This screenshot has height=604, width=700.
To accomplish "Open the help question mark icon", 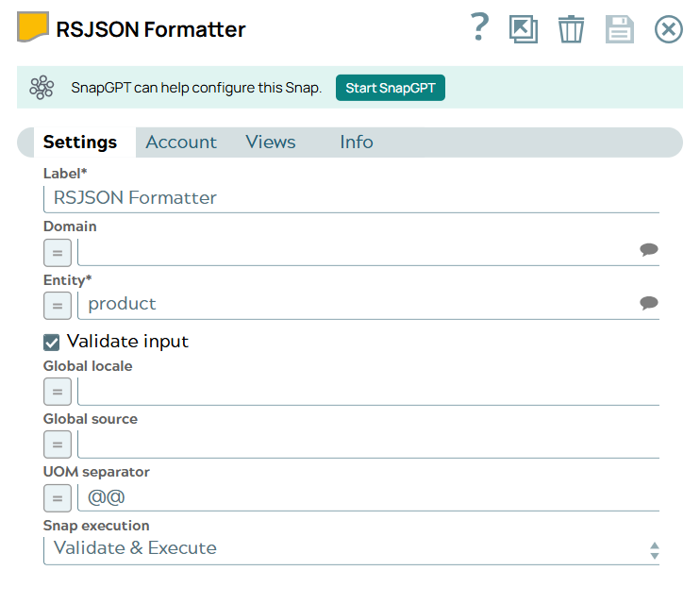I will [x=479, y=28].
